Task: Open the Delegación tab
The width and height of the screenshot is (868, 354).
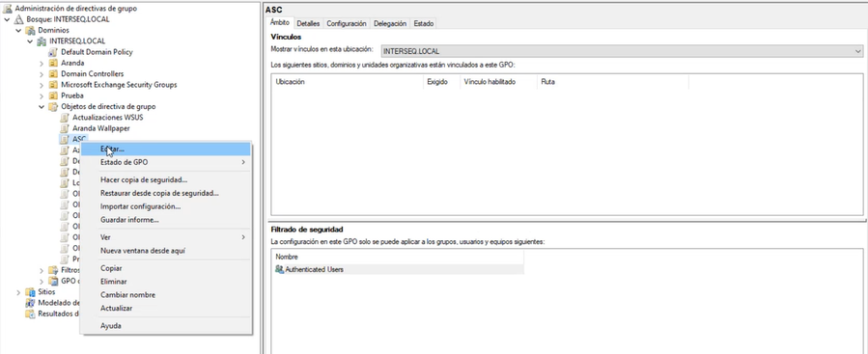Action: (390, 24)
